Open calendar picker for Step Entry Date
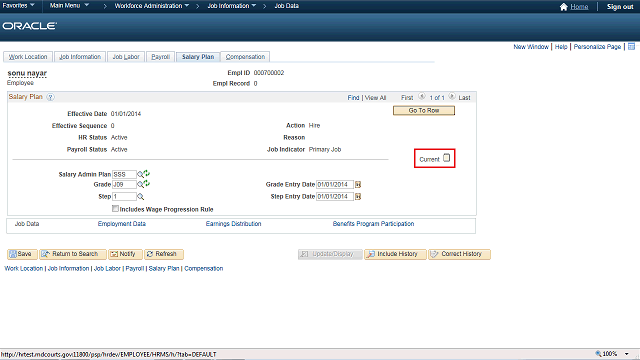The height and width of the screenshot is (360, 640). [358, 197]
